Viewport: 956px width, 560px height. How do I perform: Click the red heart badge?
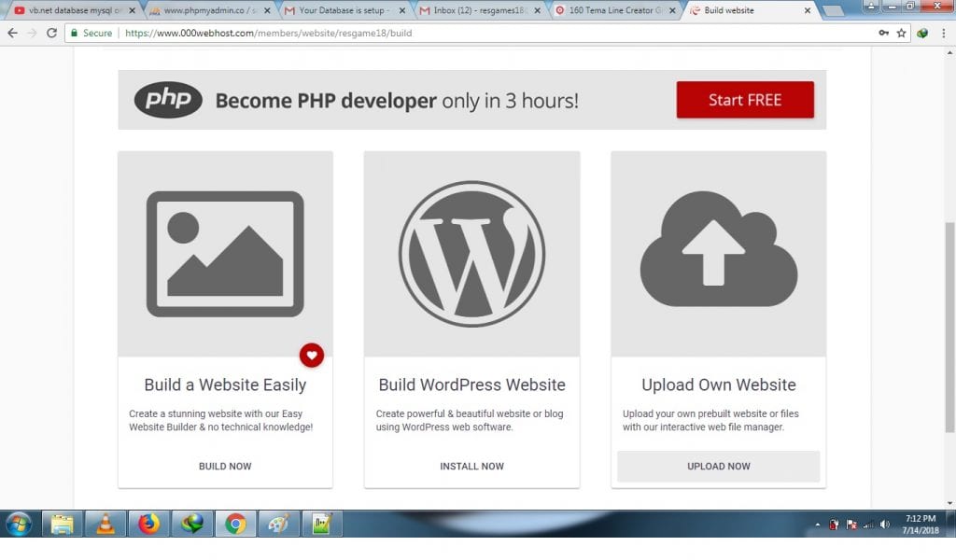click(x=312, y=356)
